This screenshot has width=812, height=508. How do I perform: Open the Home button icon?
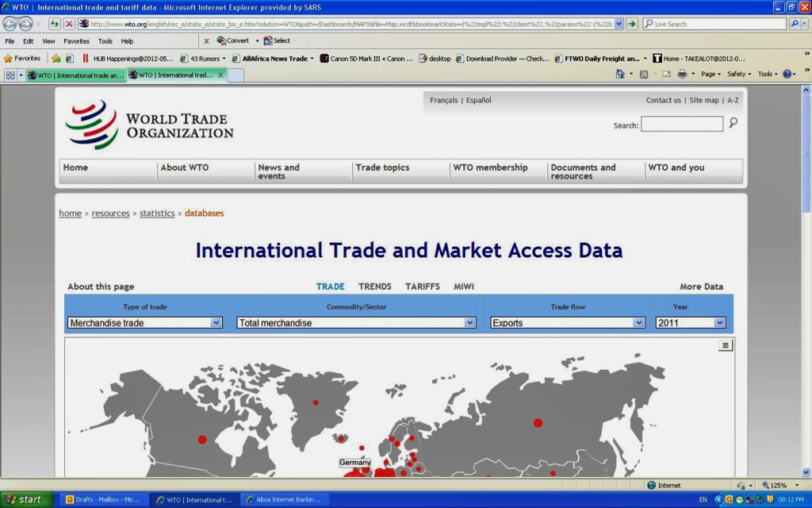[620, 73]
